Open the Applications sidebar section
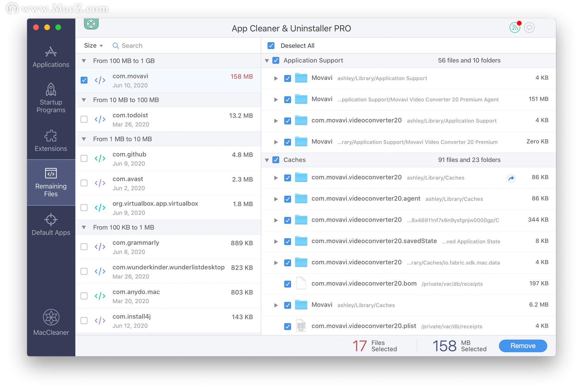The width and height of the screenshot is (583, 392). [x=51, y=57]
